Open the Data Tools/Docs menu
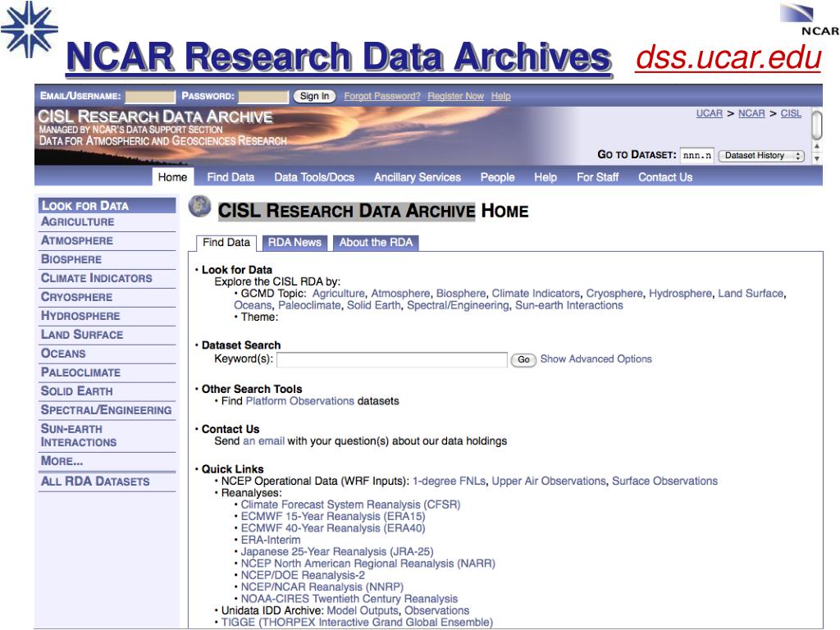The height and width of the screenshot is (630, 840). (314, 177)
